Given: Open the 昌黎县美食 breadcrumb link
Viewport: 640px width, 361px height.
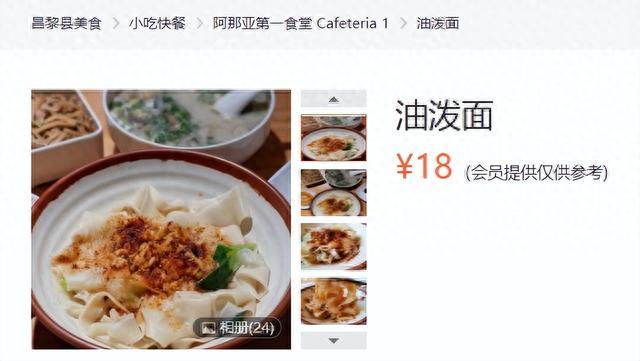Looking at the screenshot, I should click(66, 23).
